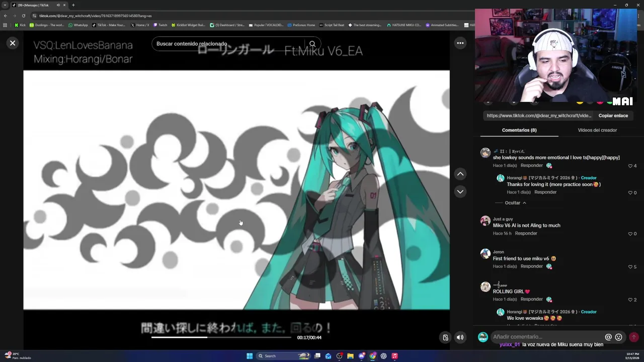Toggle the floating player icon
This screenshot has width=644, height=362.
click(x=445, y=337)
